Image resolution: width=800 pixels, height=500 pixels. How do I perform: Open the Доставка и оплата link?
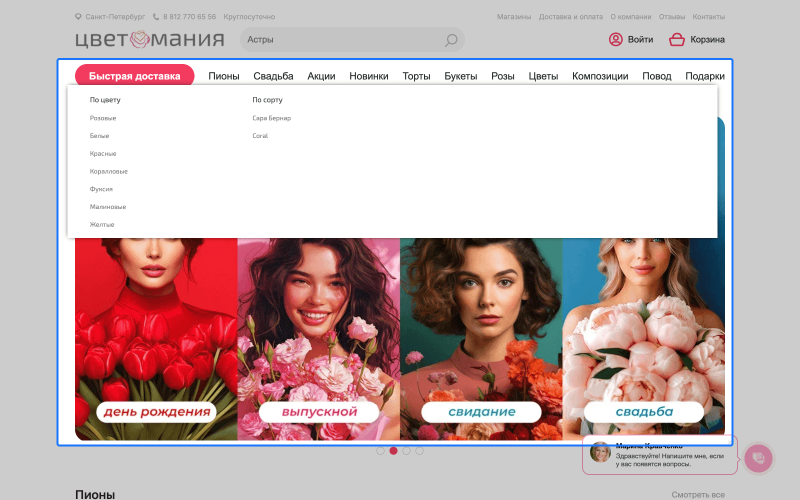[570, 17]
